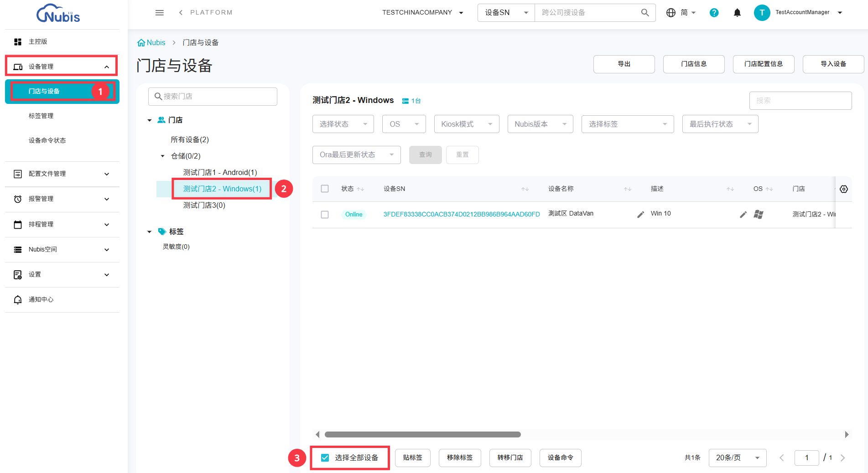
Task: Click the device count icon beside 1台
Action: pyautogui.click(x=405, y=101)
